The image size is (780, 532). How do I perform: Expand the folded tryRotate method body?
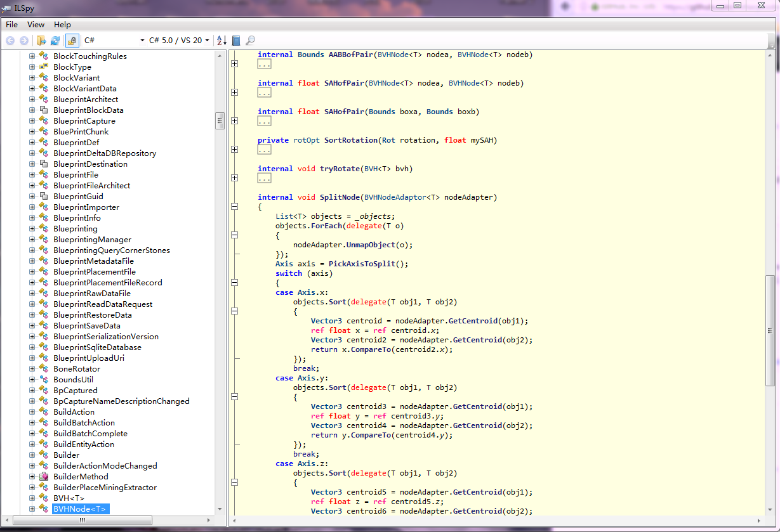tap(235, 178)
